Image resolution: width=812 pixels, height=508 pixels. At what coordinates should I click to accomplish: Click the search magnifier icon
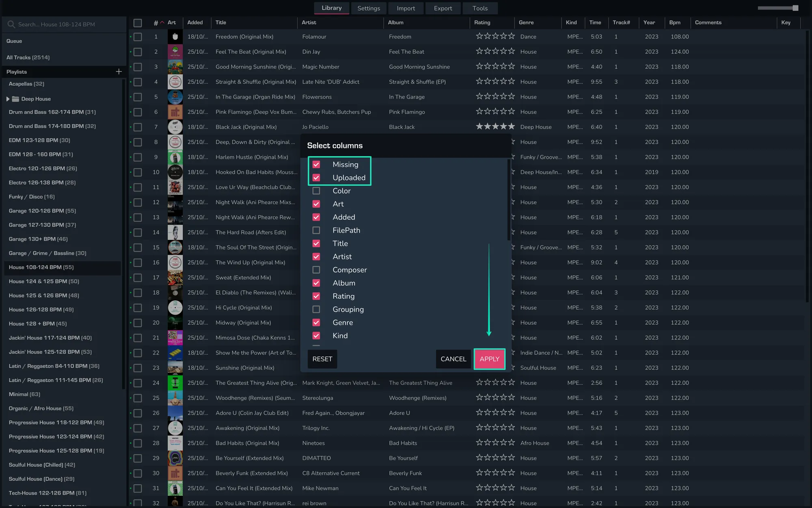[x=11, y=24]
